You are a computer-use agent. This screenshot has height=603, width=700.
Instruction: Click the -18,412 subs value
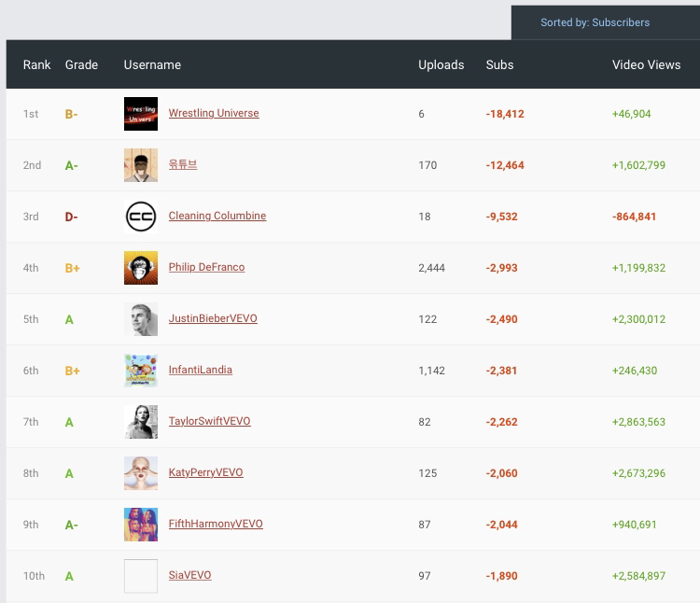point(505,114)
